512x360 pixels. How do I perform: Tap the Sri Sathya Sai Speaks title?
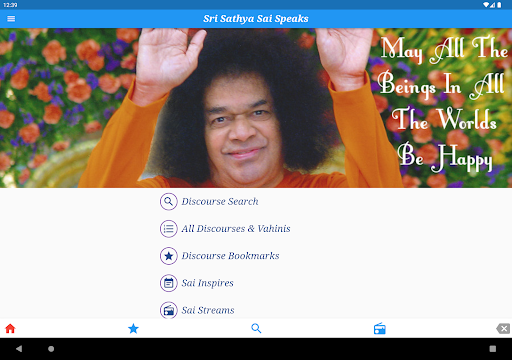pyautogui.click(x=256, y=19)
